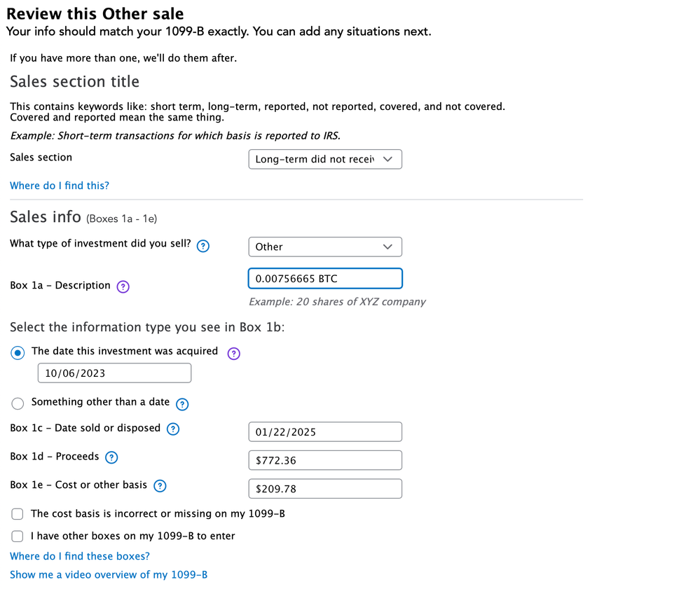Open 'Where do I find this?' link
This screenshot has width=700, height=589.
pos(60,186)
